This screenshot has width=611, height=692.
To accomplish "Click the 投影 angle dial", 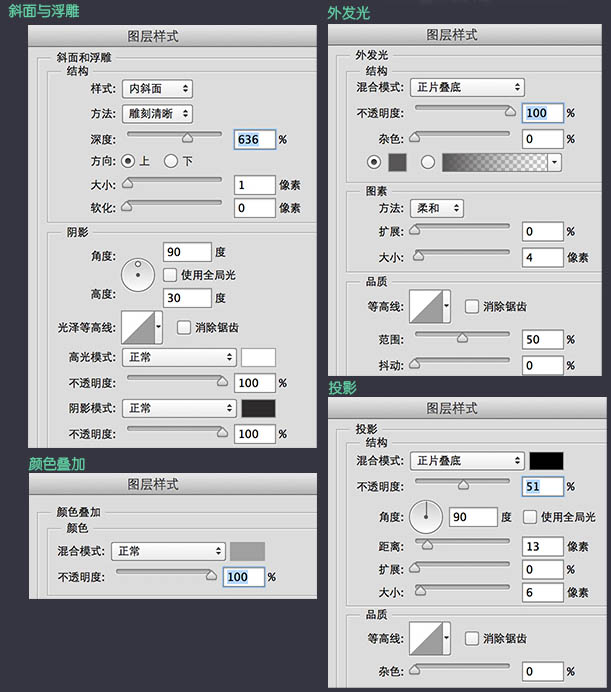I will coord(426,517).
